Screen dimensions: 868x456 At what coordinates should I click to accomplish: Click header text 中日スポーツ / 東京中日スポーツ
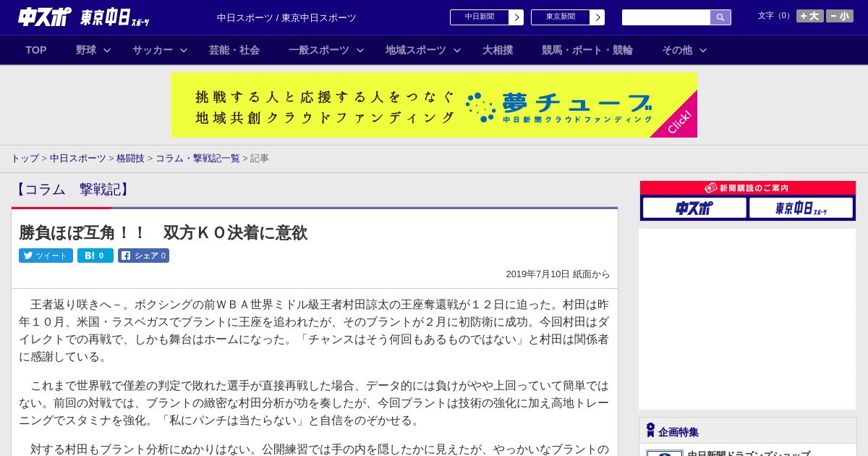[x=286, y=18]
